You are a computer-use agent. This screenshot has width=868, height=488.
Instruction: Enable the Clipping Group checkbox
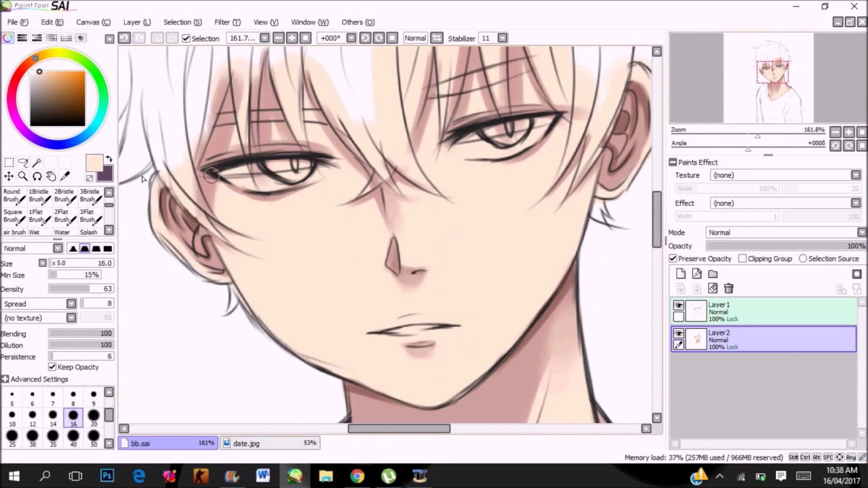click(x=743, y=258)
